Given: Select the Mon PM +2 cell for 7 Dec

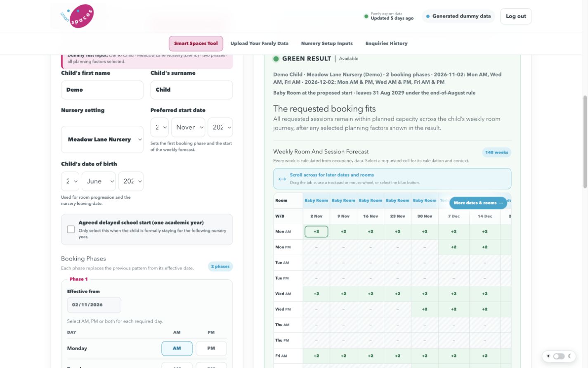Looking at the screenshot, I should [454, 247].
